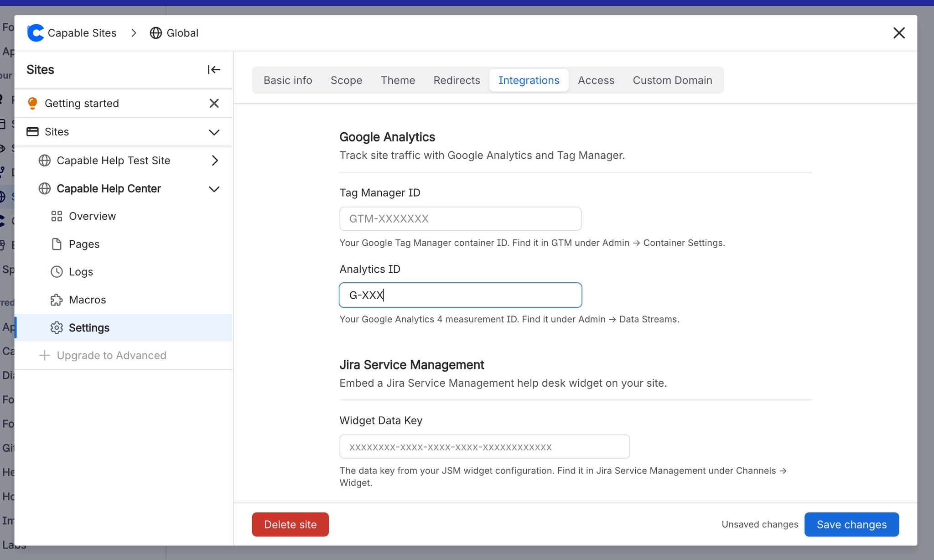This screenshot has height=560, width=934.
Task: Focus the Tag Manager ID field
Action: (x=461, y=218)
